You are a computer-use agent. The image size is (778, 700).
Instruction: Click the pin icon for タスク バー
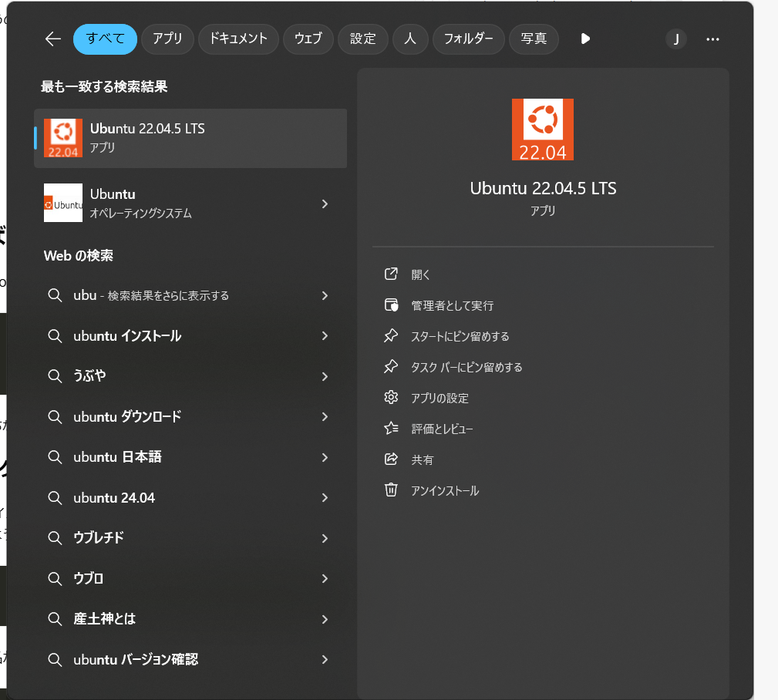[391, 367]
